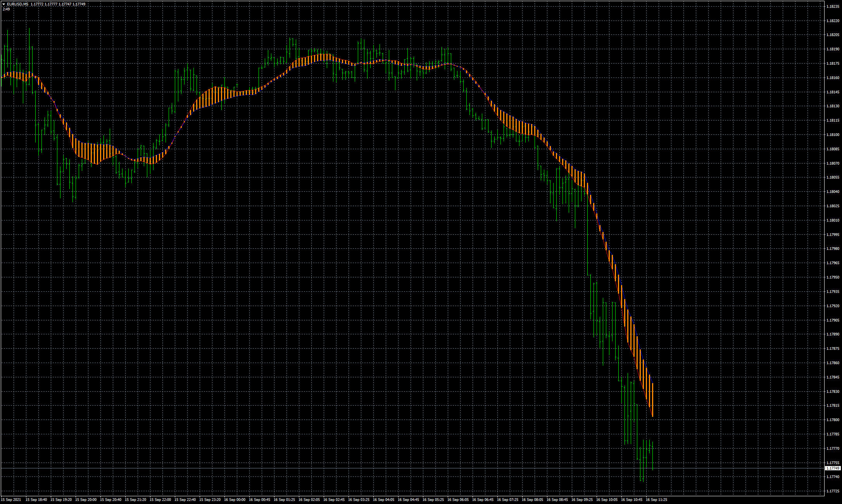The image size is (842, 504).
Task: Click the 1.18145 price axis label
Action: (x=832, y=92)
